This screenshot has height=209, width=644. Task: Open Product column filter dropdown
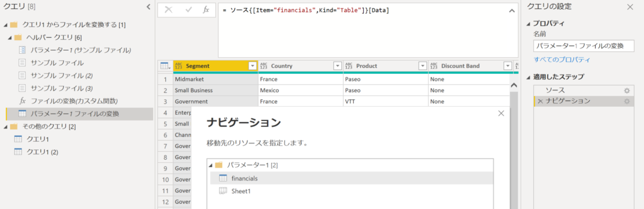tap(422, 66)
